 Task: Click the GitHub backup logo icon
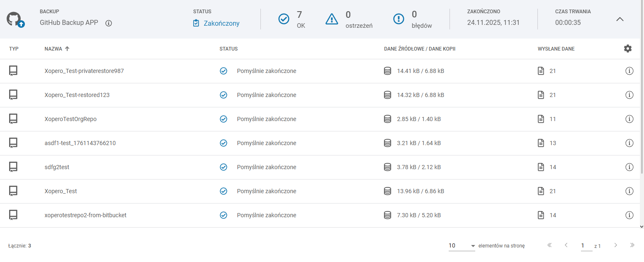tap(15, 19)
